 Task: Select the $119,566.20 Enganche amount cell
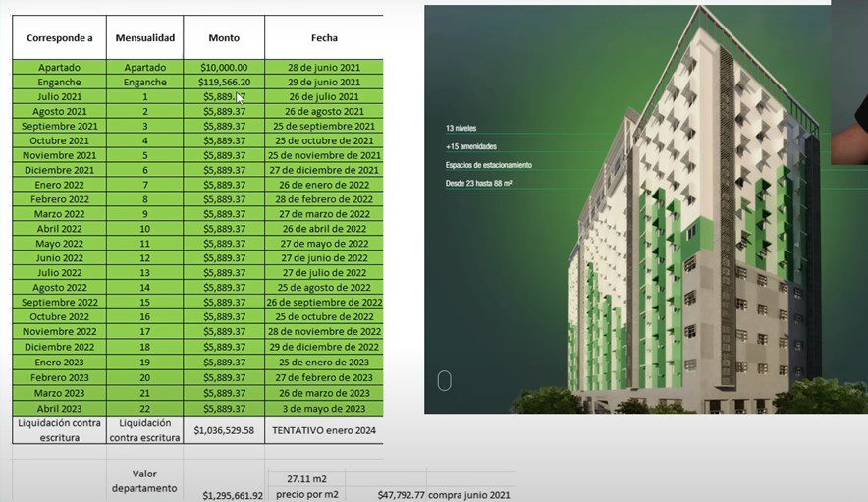(x=224, y=83)
